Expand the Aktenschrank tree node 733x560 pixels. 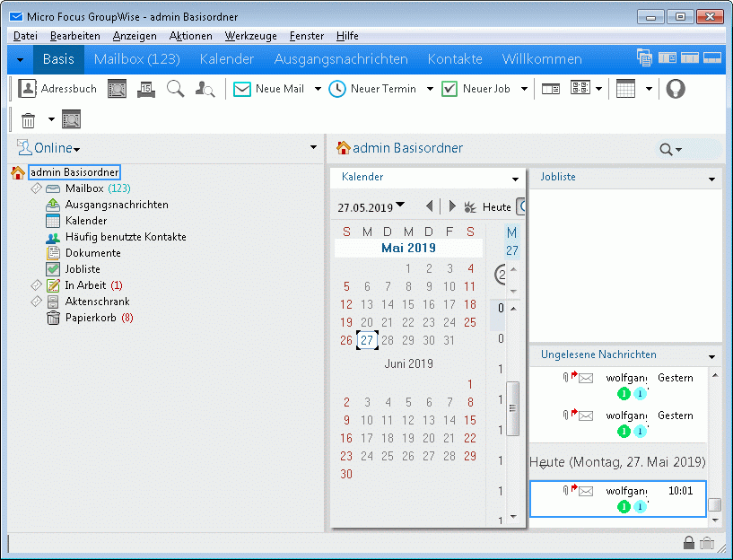tap(36, 301)
